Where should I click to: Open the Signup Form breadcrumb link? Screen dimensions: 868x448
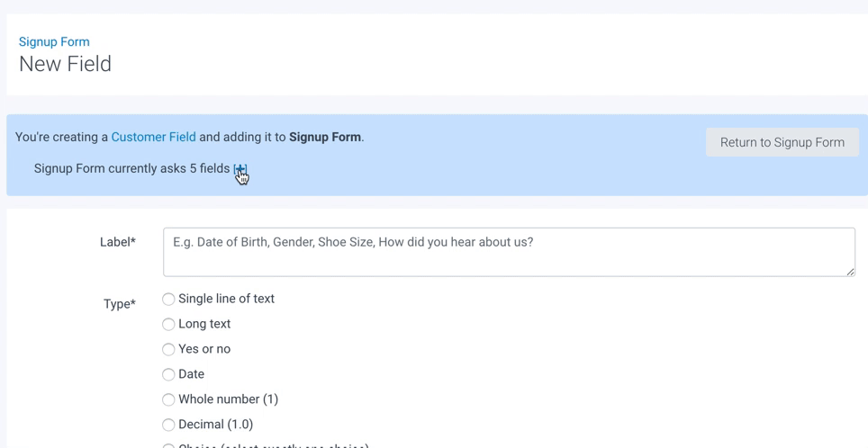(54, 41)
